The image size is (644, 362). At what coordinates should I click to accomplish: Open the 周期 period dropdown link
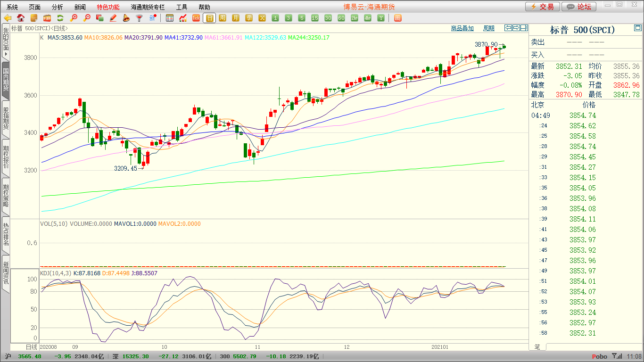pos(489,28)
